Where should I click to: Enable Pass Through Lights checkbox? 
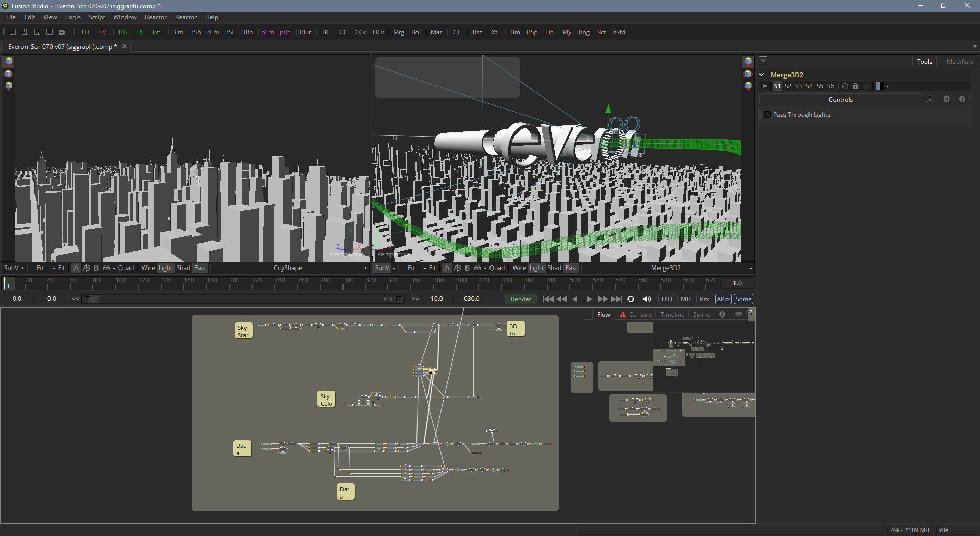767,114
